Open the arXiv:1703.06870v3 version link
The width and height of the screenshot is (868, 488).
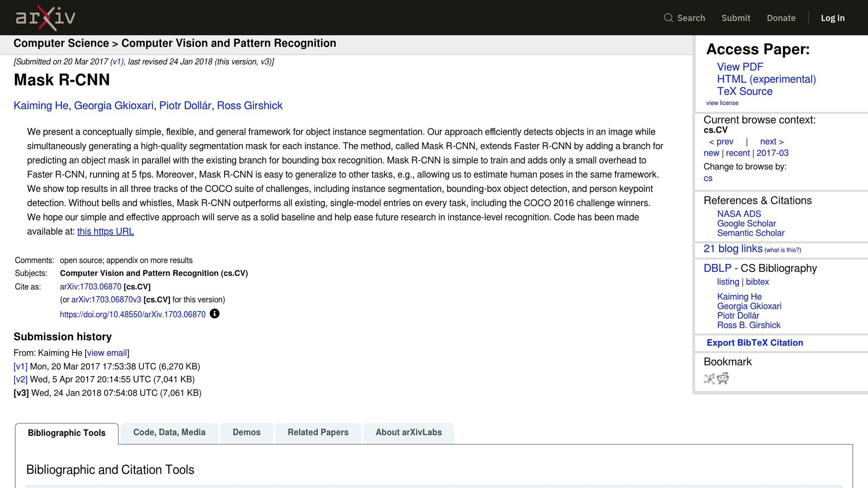pos(106,300)
